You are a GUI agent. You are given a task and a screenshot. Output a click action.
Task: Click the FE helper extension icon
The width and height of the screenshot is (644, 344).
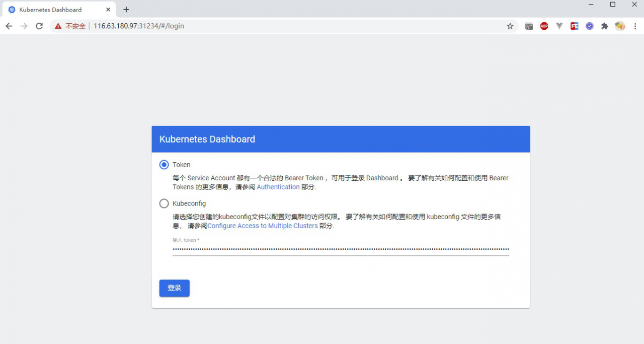click(x=574, y=26)
